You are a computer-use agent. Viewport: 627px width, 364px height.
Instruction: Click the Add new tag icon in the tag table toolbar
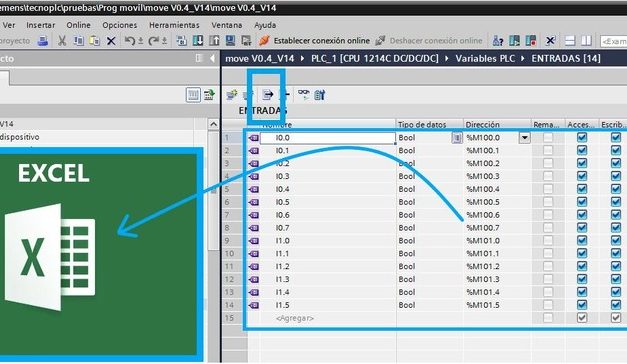tap(232, 95)
